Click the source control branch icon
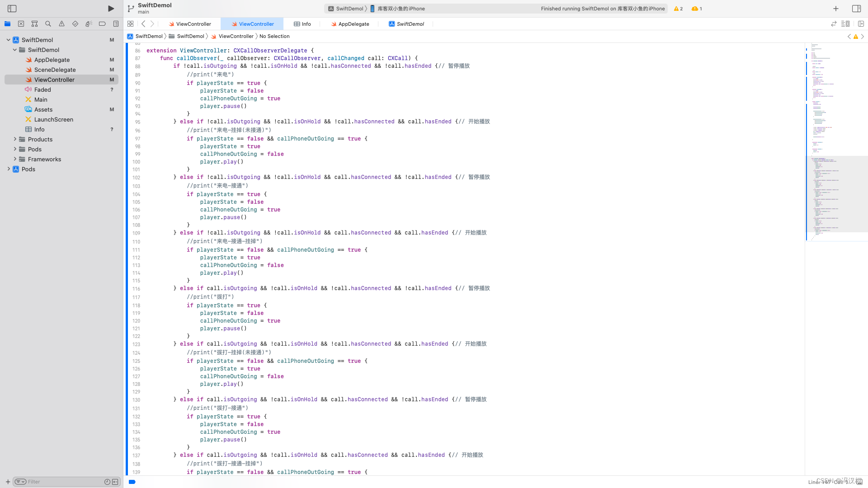868x488 pixels. (131, 9)
